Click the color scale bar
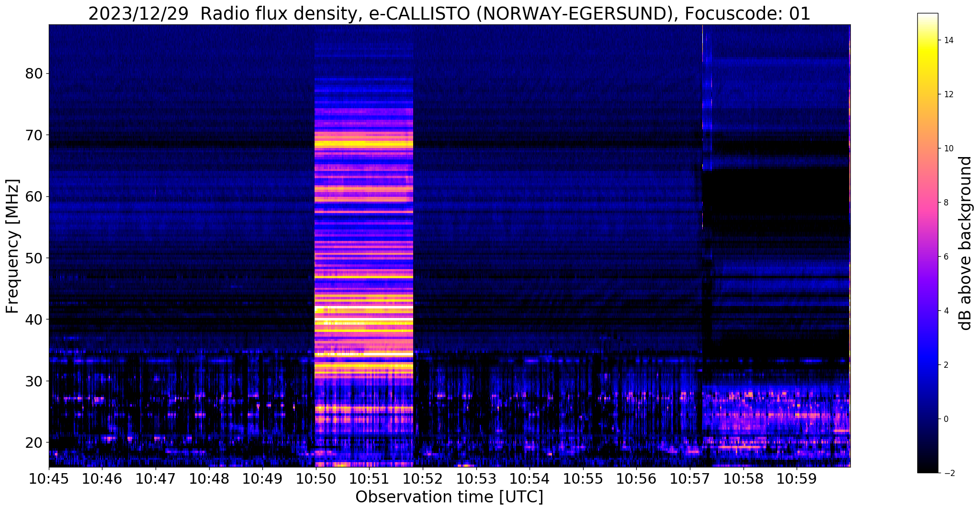Image resolution: width=980 pixels, height=511 pixels. point(928,243)
